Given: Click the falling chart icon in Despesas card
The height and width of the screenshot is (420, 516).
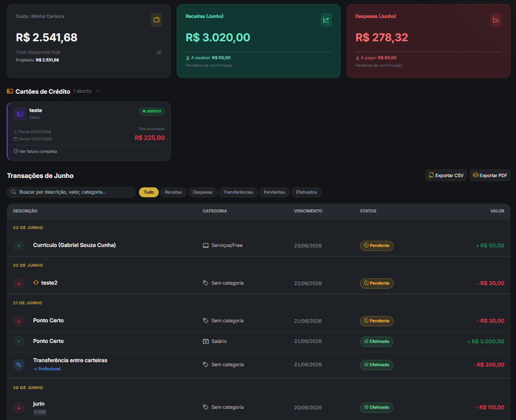Looking at the screenshot, I should [495, 20].
